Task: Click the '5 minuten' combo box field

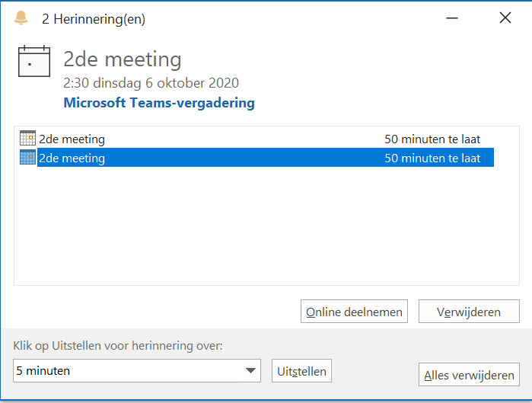Action: (x=137, y=371)
